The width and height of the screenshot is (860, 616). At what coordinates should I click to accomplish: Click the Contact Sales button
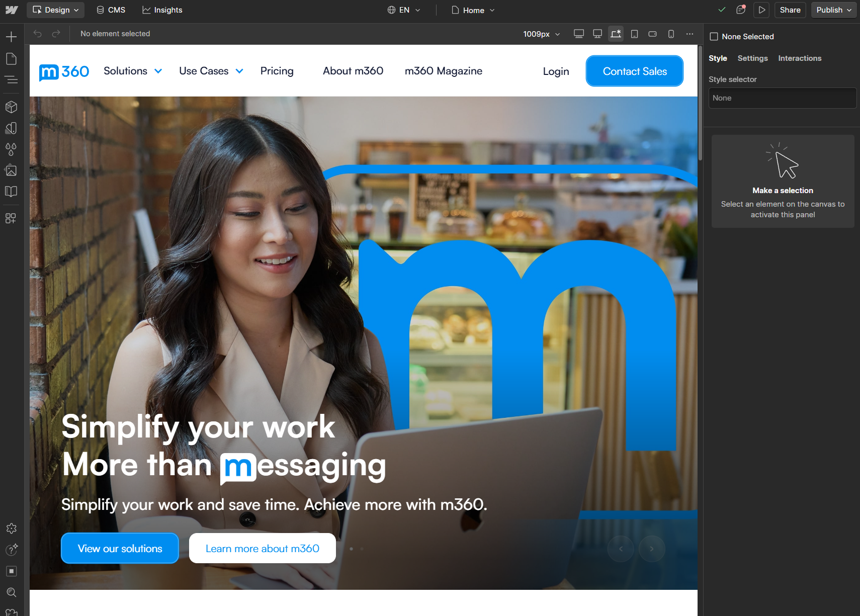point(635,71)
